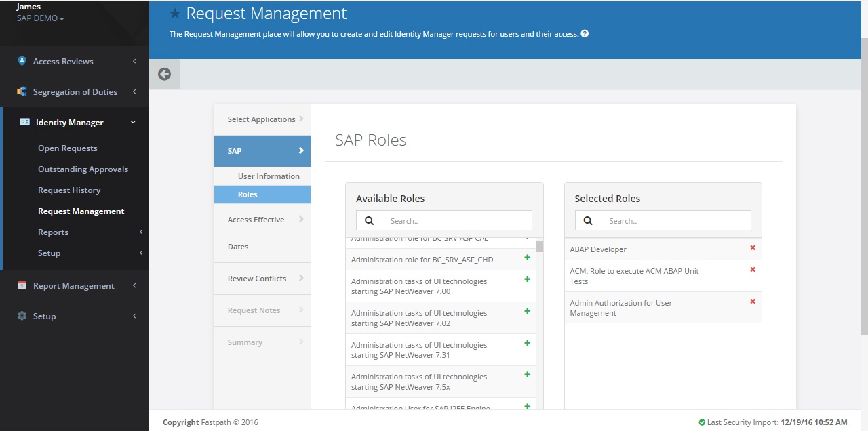
Task: Click the Selected Roles search field
Action: click(675, 221)
